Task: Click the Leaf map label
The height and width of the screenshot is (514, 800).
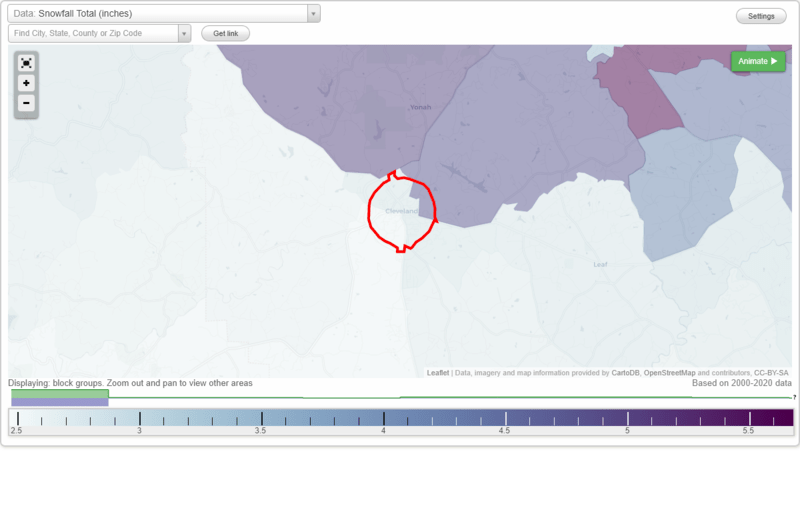Action: (600, 264)
